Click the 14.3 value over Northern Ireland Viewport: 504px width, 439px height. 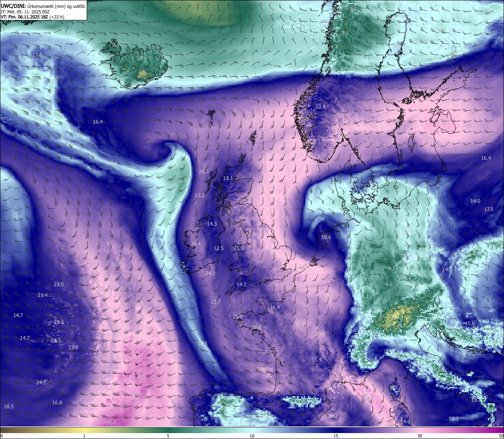pyautogui.click(x=212, y=224)
